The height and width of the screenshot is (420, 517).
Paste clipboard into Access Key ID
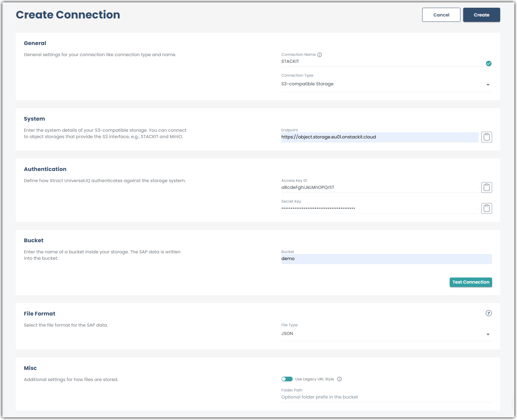[x=486, y=187]
